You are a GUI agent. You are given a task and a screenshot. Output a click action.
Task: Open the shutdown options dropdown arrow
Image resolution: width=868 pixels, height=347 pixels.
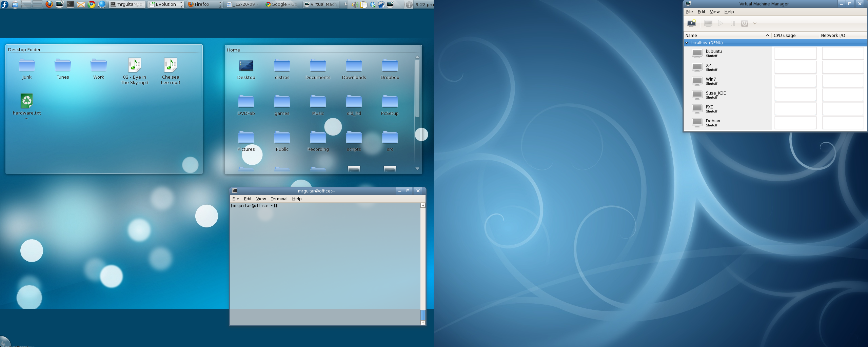(755, 23)
